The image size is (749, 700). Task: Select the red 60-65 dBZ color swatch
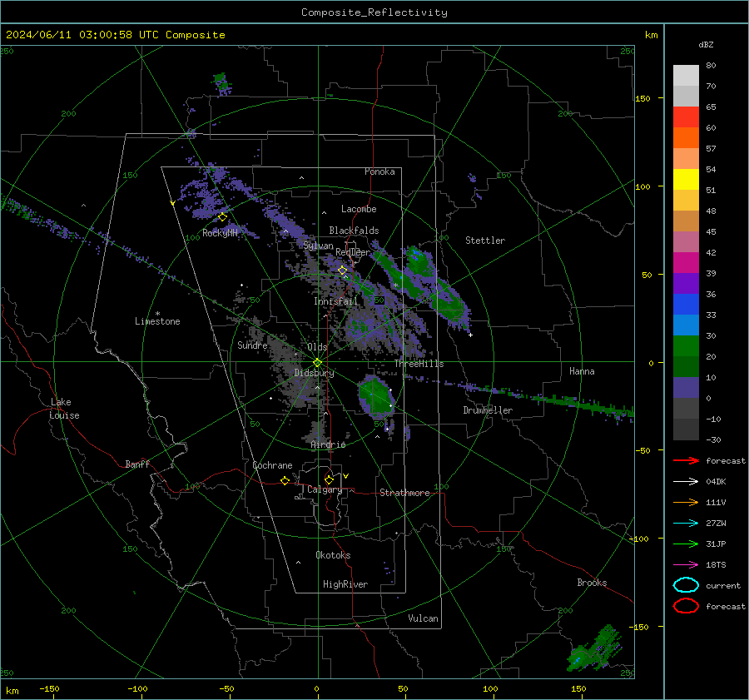pyautogui.click(x=686, y=117)
